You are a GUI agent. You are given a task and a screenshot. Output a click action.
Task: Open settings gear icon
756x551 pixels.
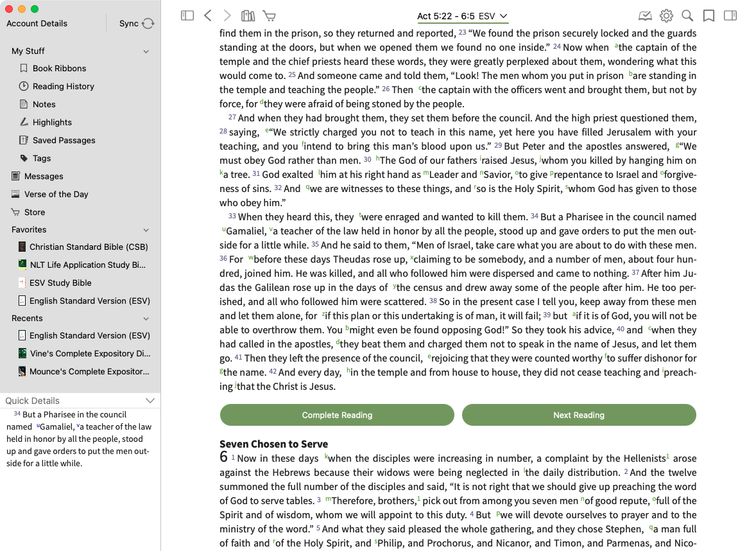click(666, 16)
